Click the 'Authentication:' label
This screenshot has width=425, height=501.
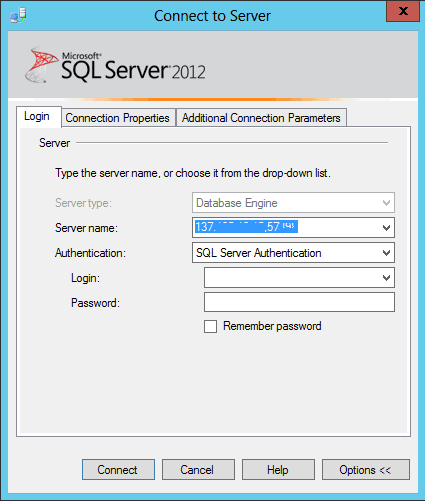(x=90, y=253)
